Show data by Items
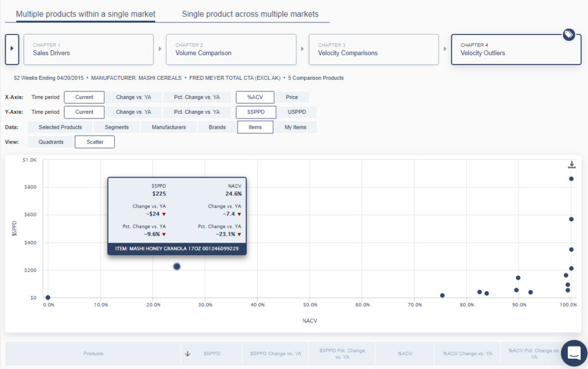The image size is (588, 369). click(x=255, y=127)
